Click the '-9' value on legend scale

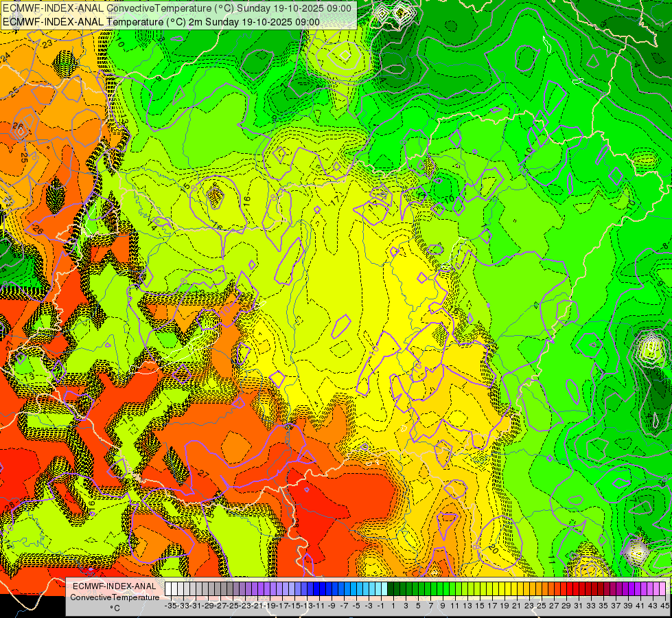click(332, 606)
